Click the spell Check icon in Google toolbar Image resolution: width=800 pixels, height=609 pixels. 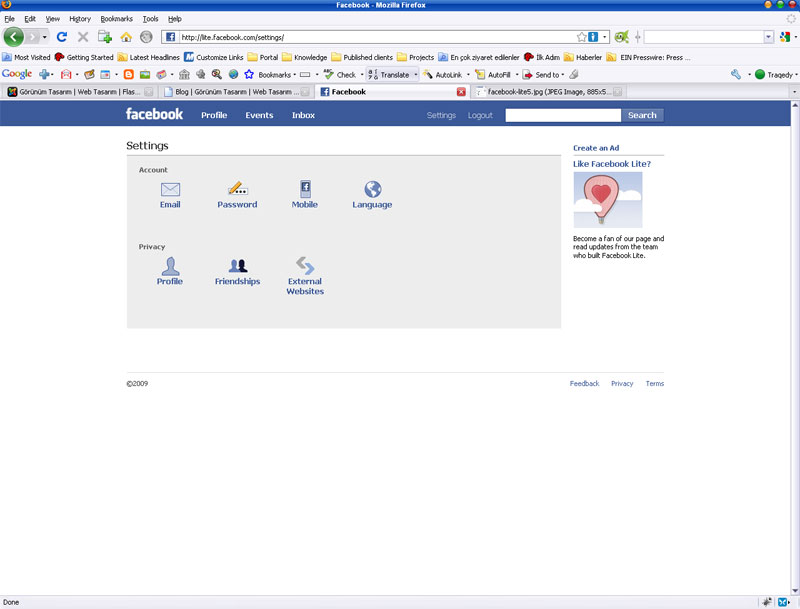point(329,74)
